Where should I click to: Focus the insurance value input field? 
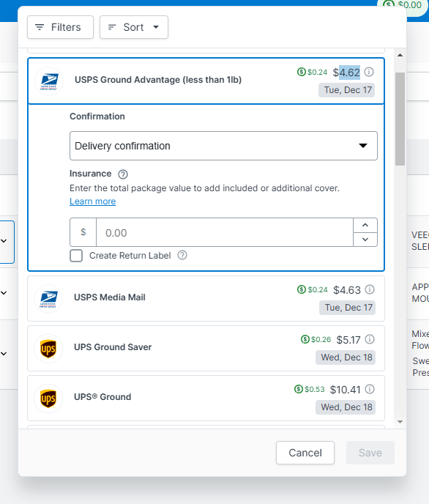coord(225,232)
